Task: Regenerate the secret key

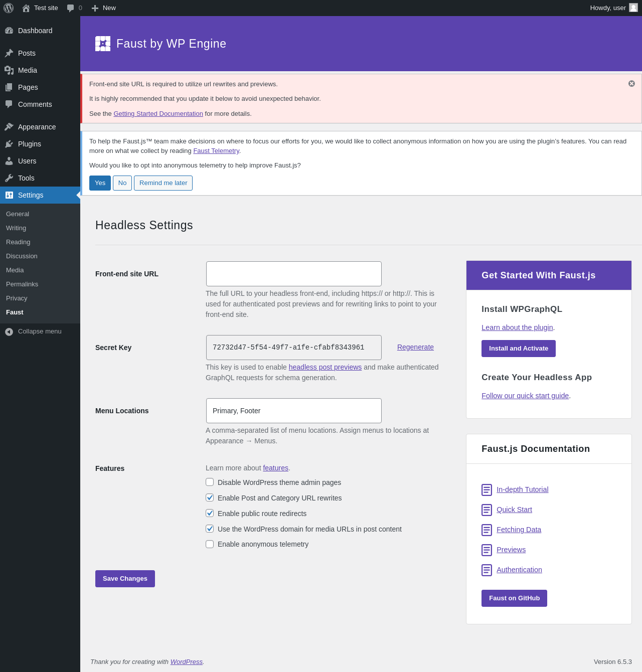Action: point(415,347)
